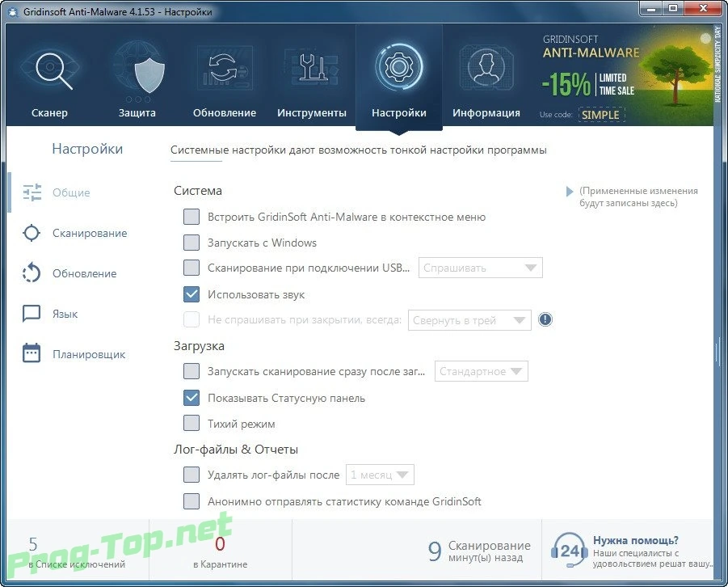Uncheck Использовать звук checkbox
Screen dimensions: 728x587
[x=191, y=293]
